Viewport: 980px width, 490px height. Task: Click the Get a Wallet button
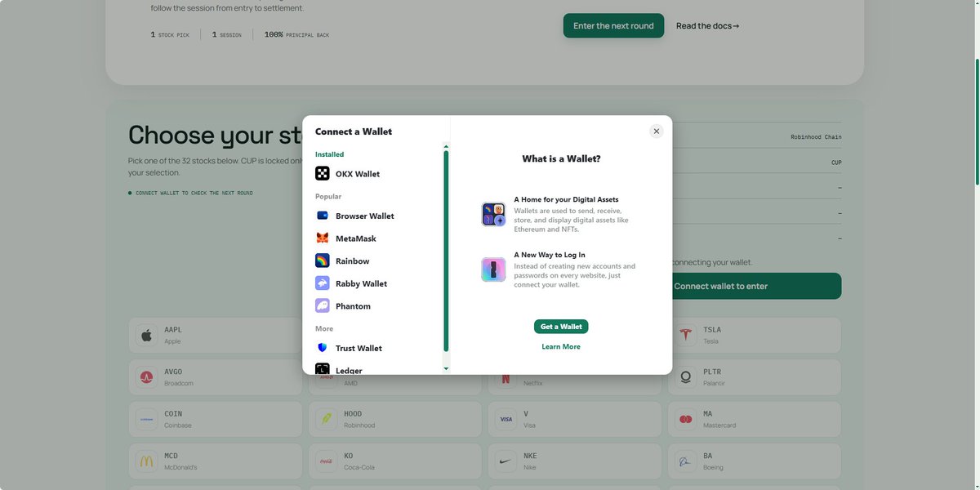(561, 327)
